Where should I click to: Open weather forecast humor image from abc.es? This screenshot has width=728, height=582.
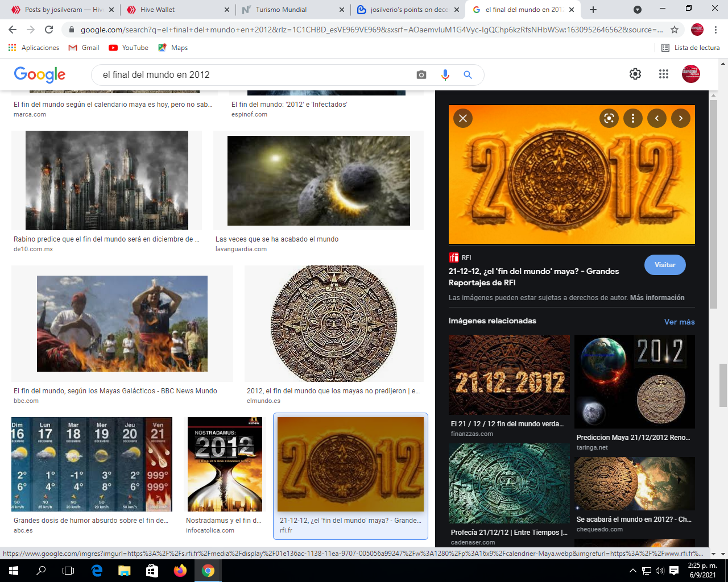click(92, 464)
